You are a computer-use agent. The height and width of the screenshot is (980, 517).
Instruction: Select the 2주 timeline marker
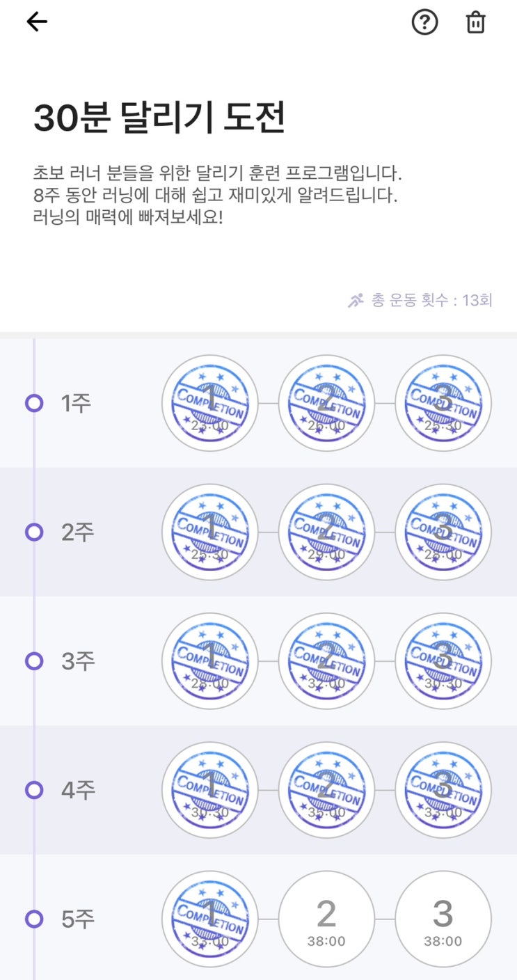click(34, 532)
